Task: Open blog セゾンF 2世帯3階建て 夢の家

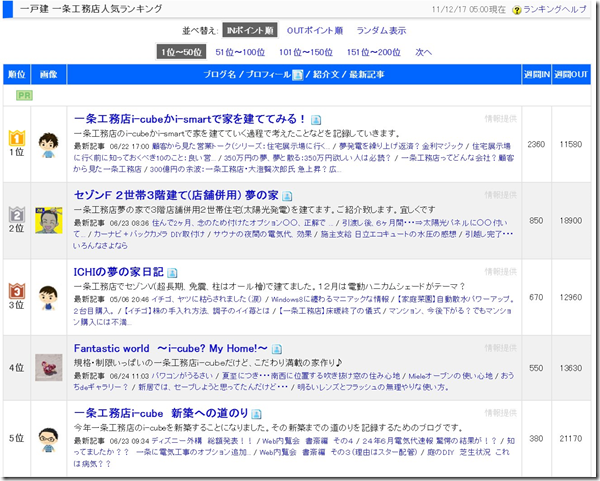Action: [x=176, y=195]
